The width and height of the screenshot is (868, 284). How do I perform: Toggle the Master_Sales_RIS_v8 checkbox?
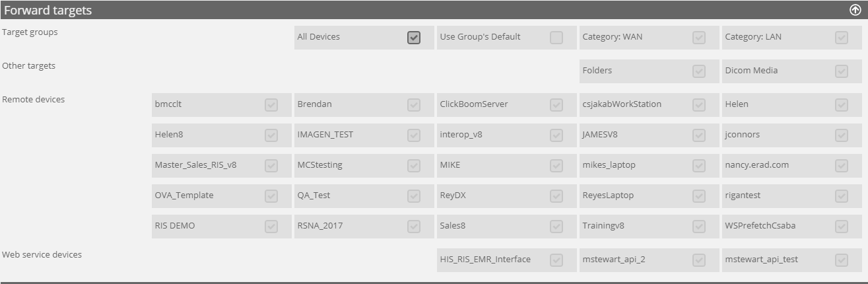pyautogui.click(x=271, y=165)
